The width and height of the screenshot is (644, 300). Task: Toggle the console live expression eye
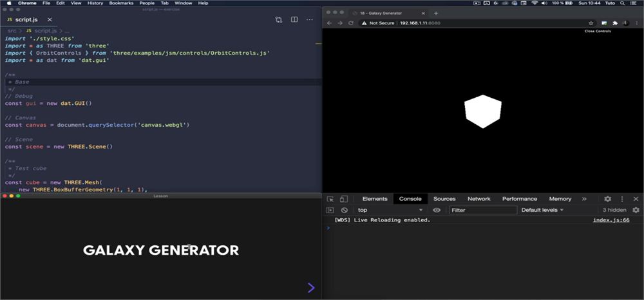437,210
